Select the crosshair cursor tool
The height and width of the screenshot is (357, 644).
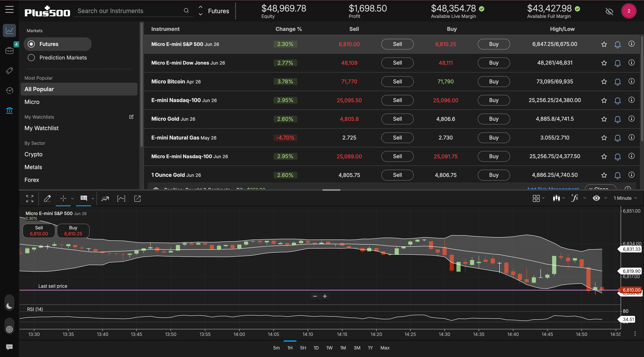[x=63, y=198]
